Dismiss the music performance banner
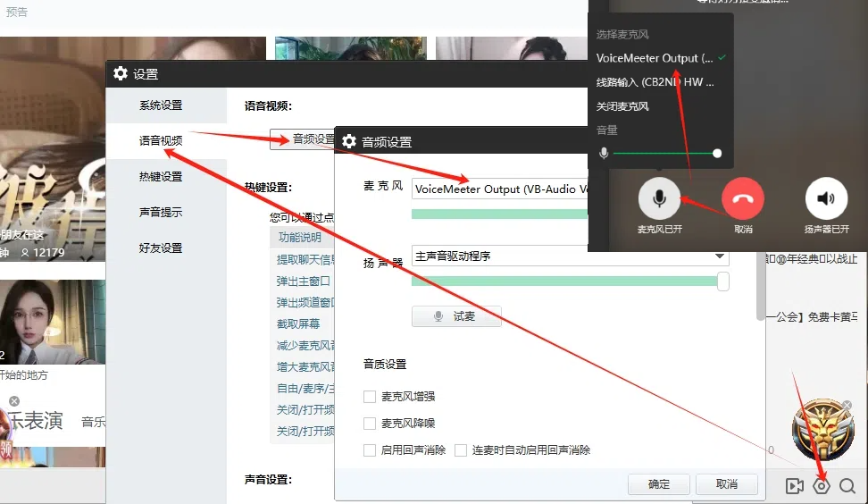Screen dimensions: 868x504 point(14,401)
